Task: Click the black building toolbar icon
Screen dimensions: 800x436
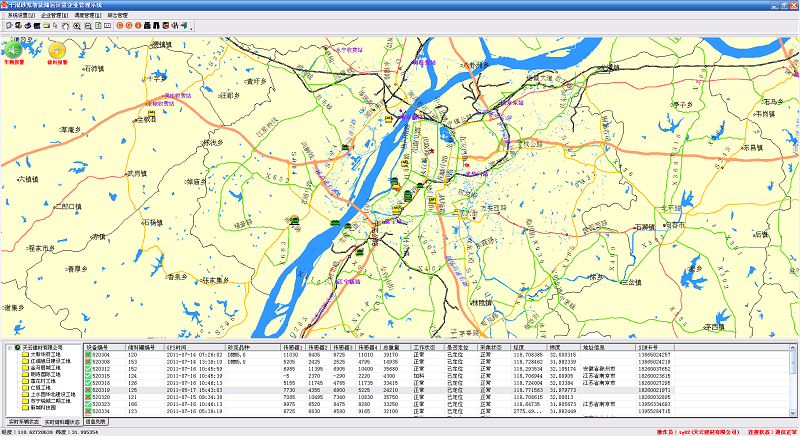Action: click(x=157, y=25)
